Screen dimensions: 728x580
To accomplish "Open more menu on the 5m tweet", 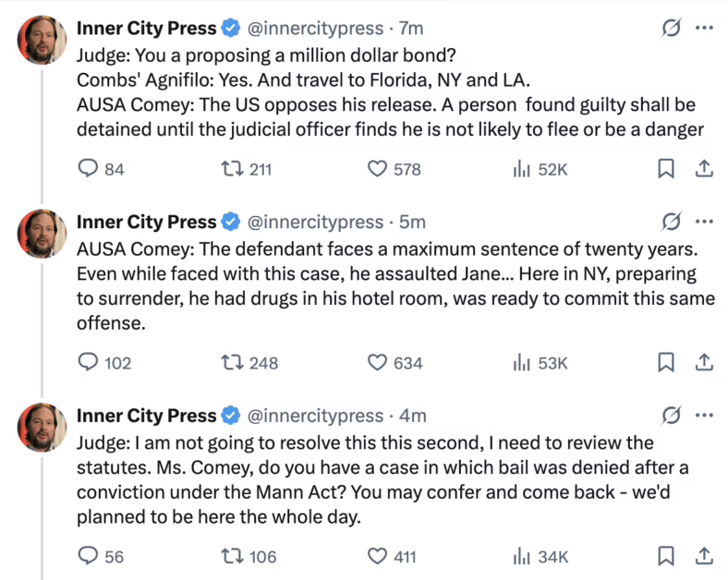I will (704, 223).
